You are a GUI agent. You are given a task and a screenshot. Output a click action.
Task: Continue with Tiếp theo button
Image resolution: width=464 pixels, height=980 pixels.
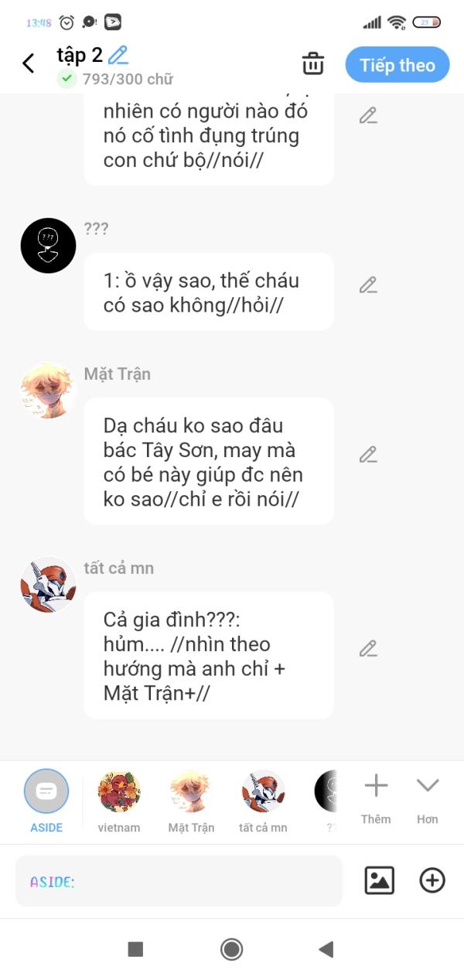pos(397,65)
